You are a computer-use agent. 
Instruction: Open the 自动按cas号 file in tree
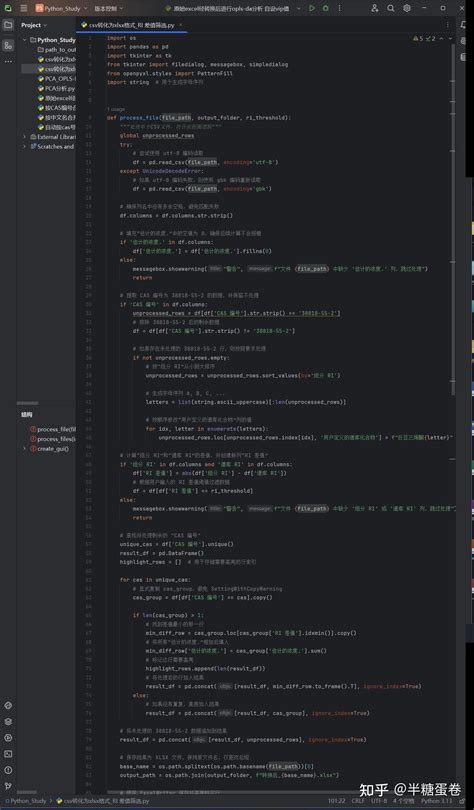click(57, 127)
